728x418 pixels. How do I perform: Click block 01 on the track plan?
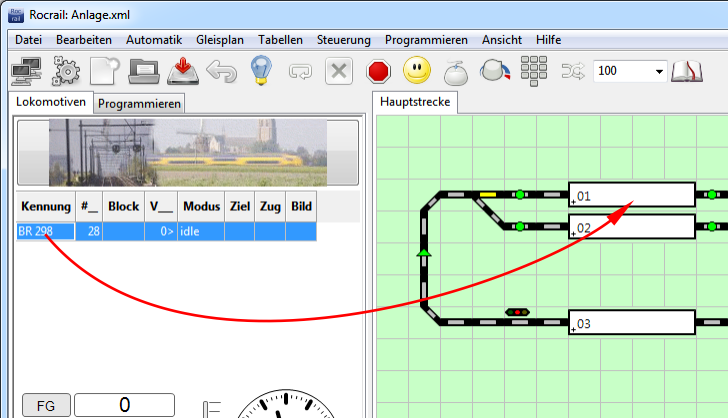click(x=631, y=194)
